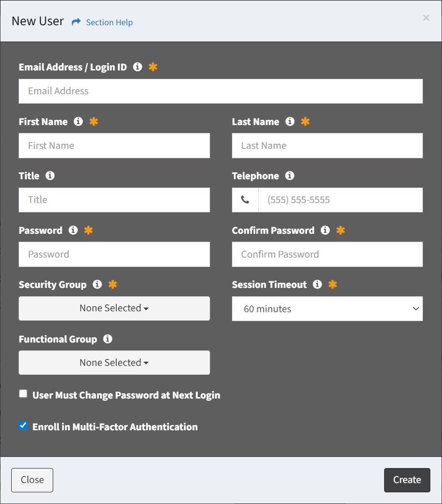This screenshot has height=504, width=442.
Task: Click info icon next to Email Address label
Action: [137, 67]
